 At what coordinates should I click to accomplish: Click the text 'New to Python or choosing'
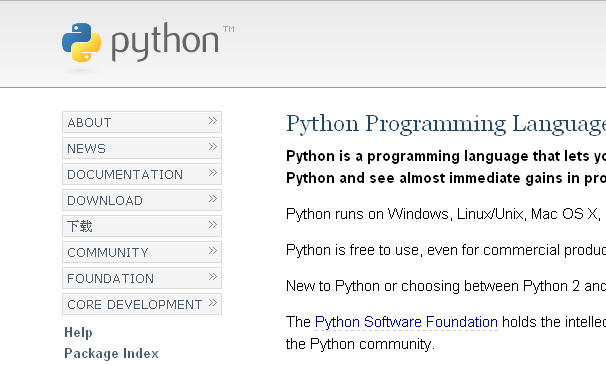point(373,286)
